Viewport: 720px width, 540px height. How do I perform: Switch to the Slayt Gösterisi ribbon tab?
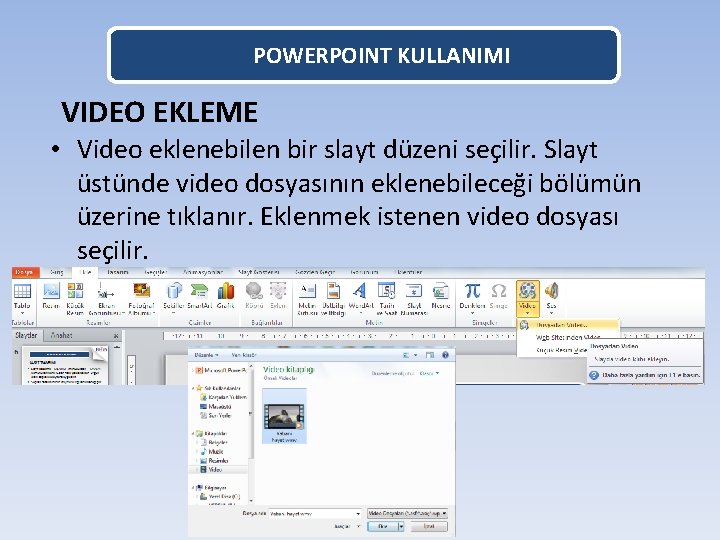tap(259, 272)
